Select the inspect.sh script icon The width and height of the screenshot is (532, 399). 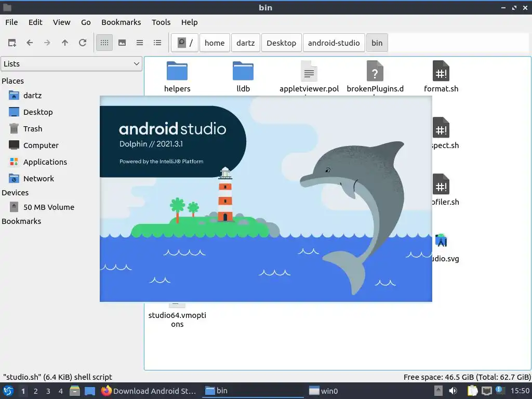pyautogui.click(x=441, y=128)
